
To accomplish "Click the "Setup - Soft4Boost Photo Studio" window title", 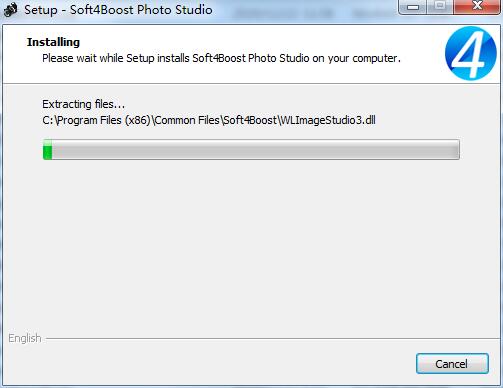I will tap(118, 10).
